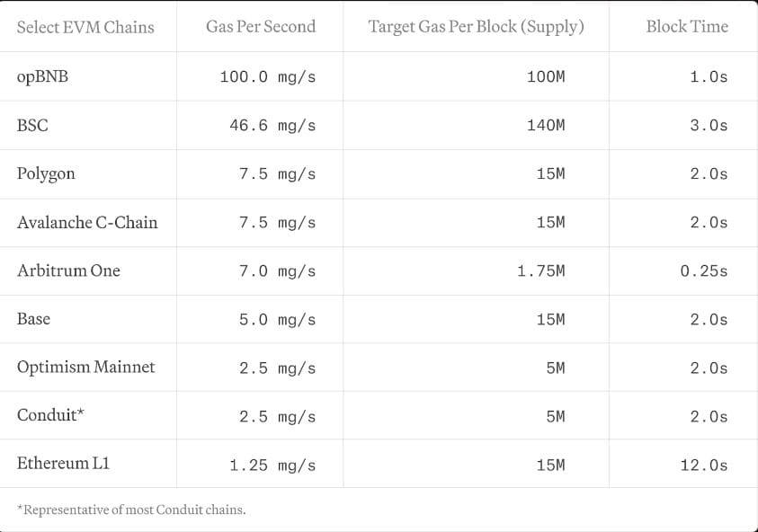The width and height of the screenshot is (758, 532).
Task: Select the 46.6 mg/s cell
Action: tap(272, 126)
